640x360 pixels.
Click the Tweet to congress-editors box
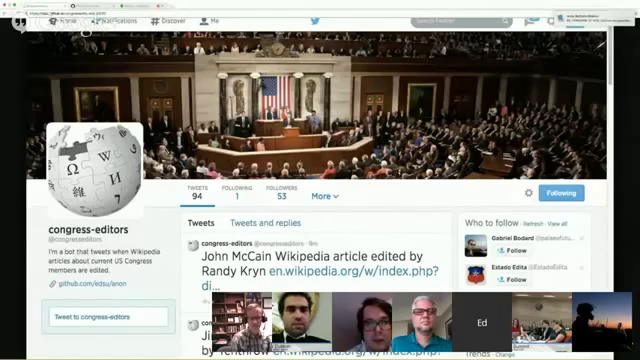tap(109, 317)
